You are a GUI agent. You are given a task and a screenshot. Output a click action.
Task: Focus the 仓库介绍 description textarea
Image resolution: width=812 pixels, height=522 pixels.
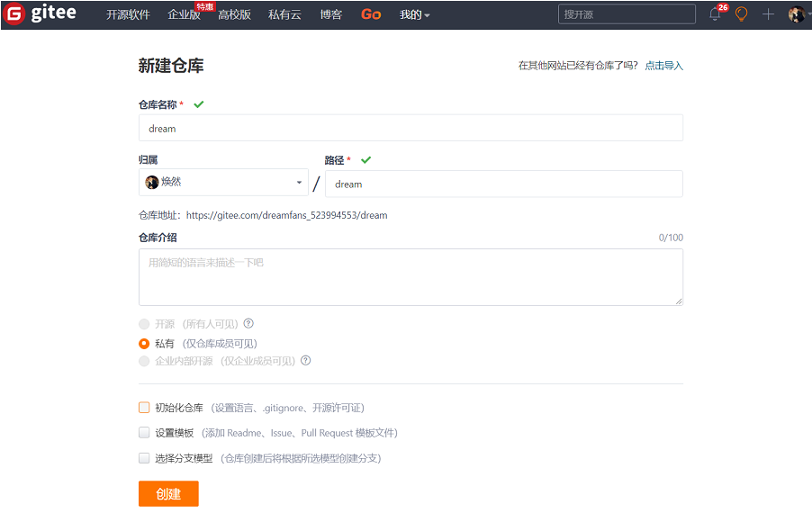411,277
